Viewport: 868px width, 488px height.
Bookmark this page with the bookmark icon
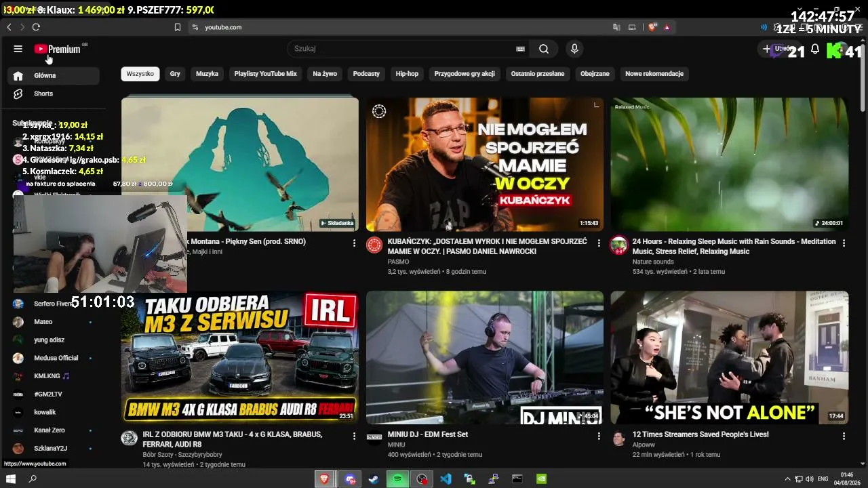click(x=178, y=27)
